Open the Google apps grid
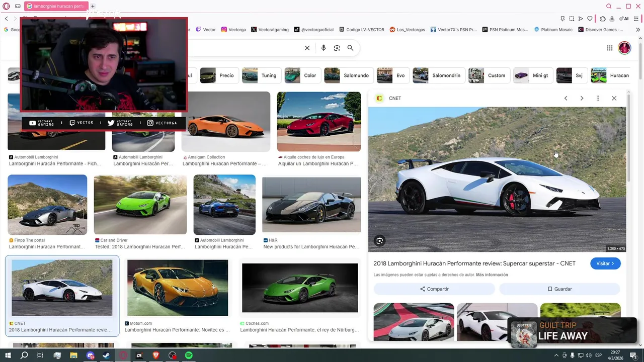Viewport: 644px width, 362px height. click(x=609, y=48)
